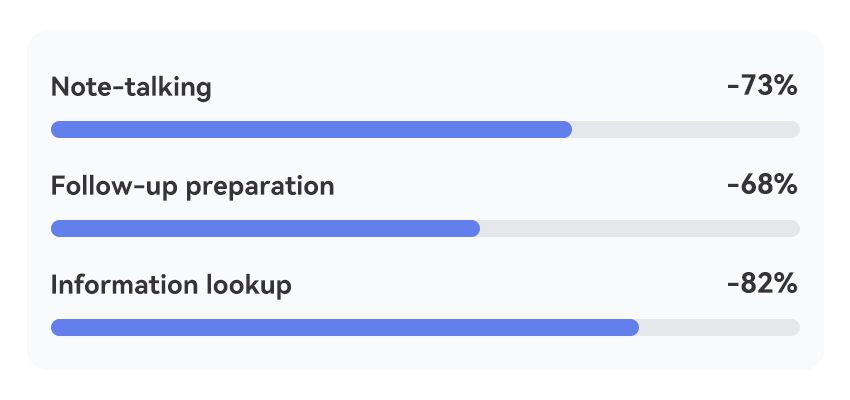This screenshot has width=850, height=400.
Task: Click the word "lookup" in the third label
Action: (x=249, y=286)
